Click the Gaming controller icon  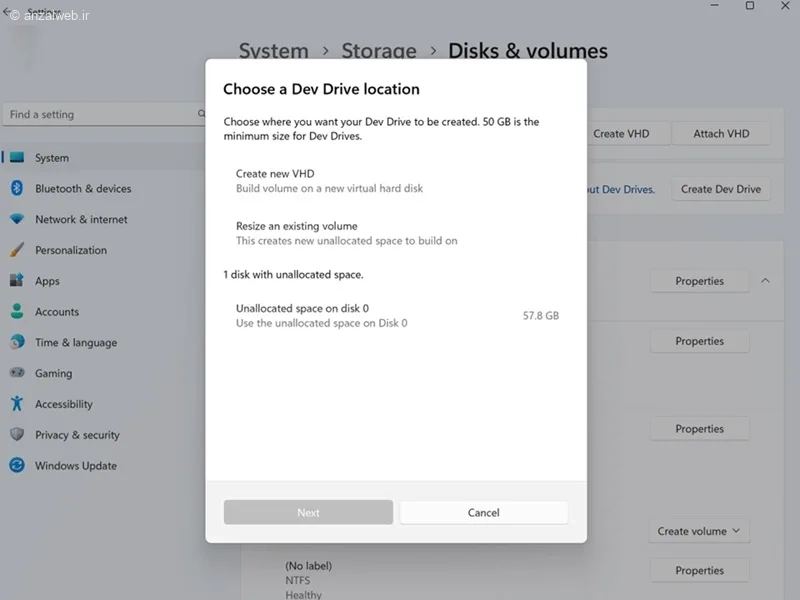[x=17, y=372]
